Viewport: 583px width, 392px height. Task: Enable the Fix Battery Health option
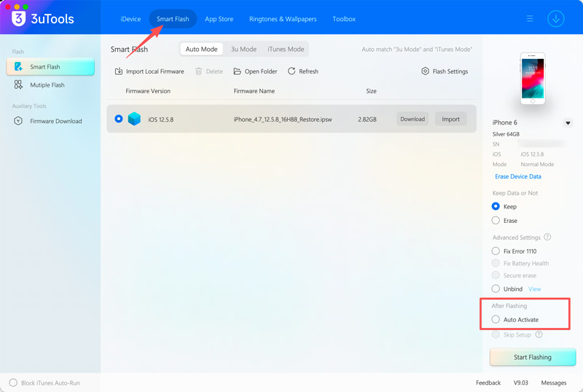(496, 263)
